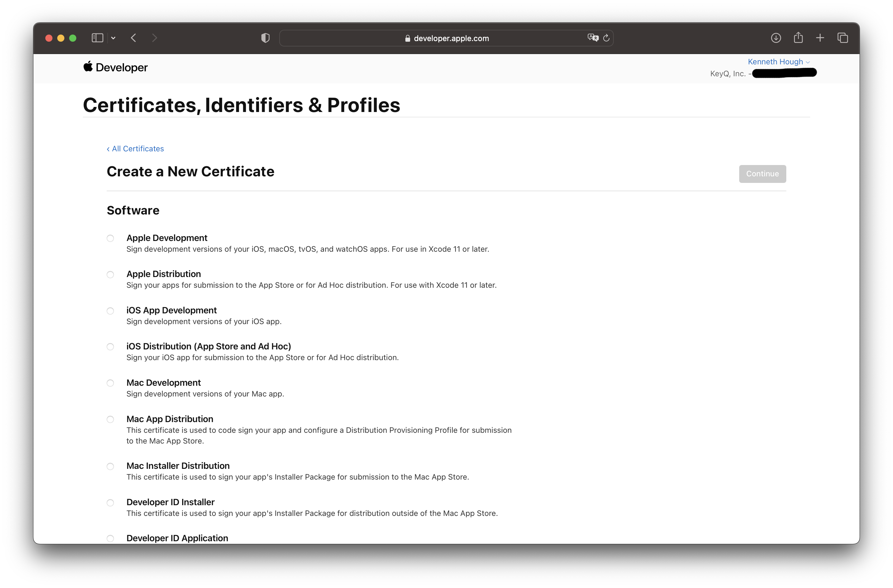Open the translate page menu
Viewport: 893px width, 588px height.
pyautogui.click(x=593, y=38)
